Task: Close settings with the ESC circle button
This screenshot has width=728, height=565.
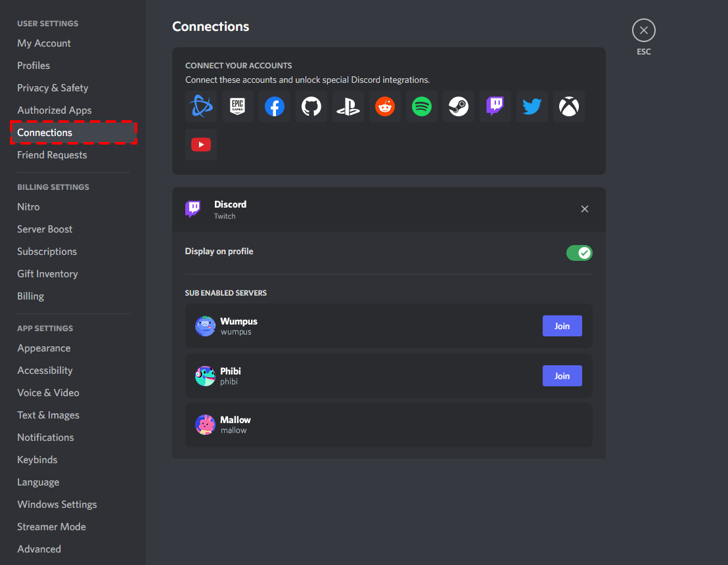Action: pos(643,30)
